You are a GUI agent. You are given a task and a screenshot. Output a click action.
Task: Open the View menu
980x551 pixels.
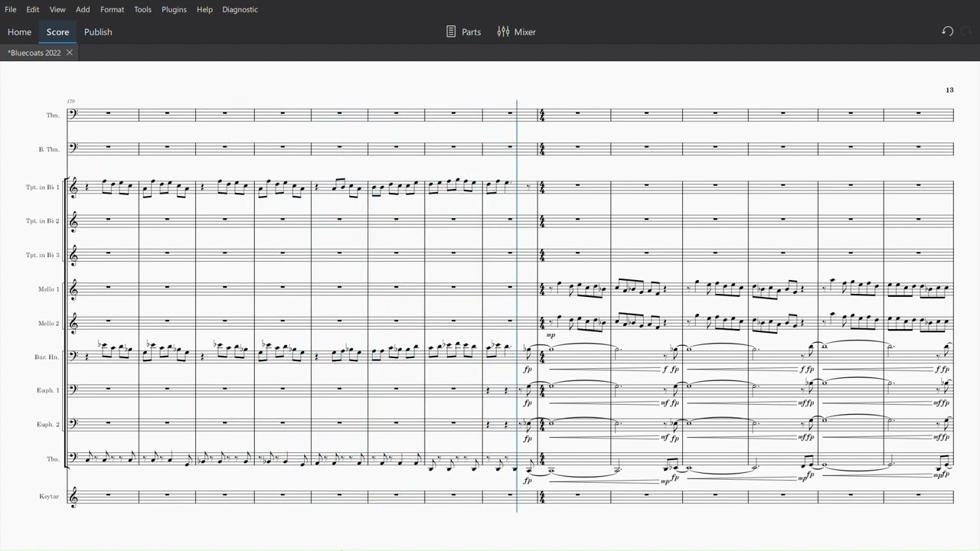click(x=57, y=9)
